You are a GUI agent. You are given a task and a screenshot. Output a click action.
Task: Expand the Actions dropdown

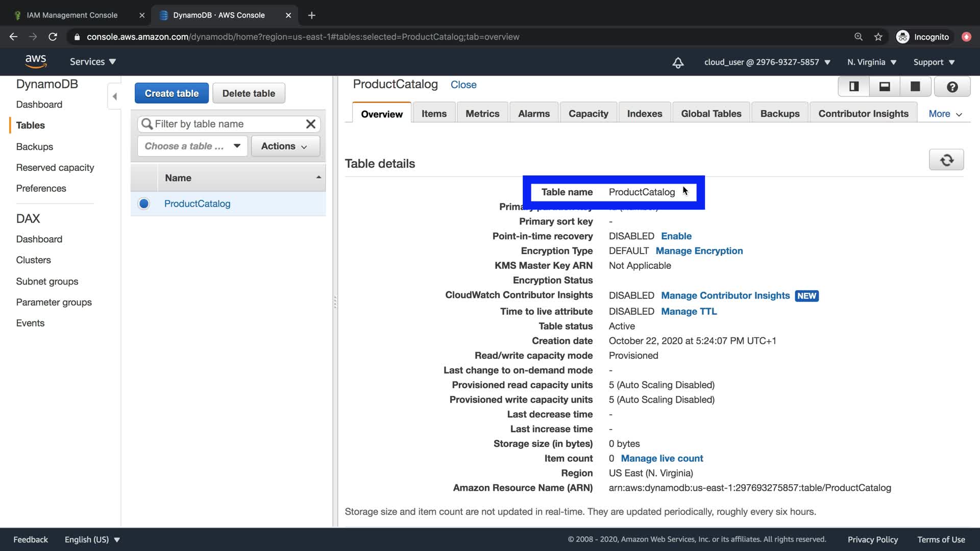point(285,146)
